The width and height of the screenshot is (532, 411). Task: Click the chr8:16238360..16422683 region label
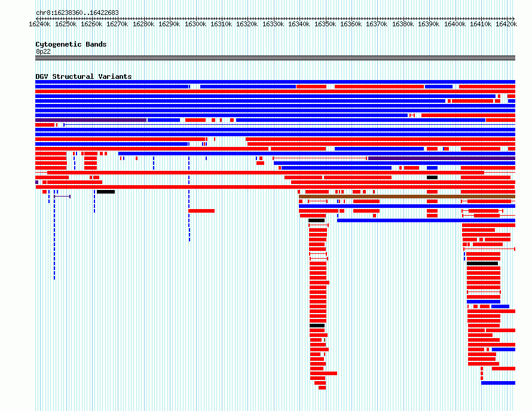point(77,13)
